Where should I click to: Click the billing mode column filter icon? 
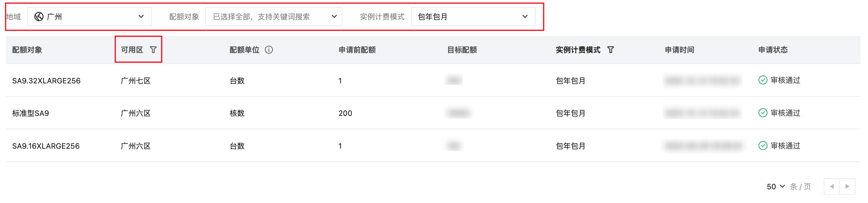[x=610, y=50]
